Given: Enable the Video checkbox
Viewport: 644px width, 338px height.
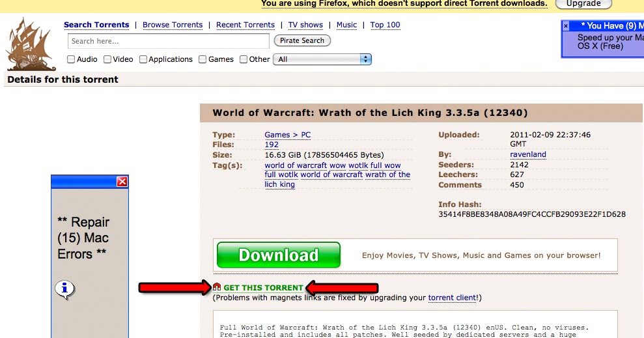Looking at the screenshot, I should 107,59.
